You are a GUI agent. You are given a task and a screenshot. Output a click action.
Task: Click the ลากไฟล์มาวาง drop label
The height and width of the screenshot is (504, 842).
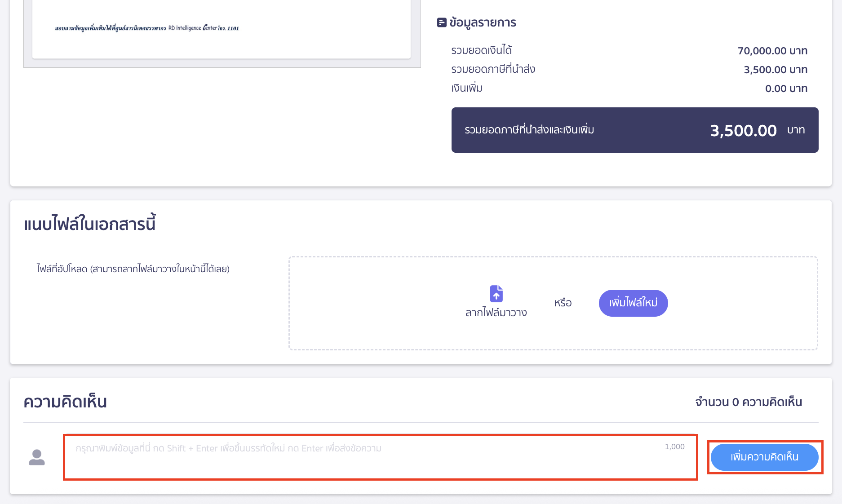click(496, 313)
